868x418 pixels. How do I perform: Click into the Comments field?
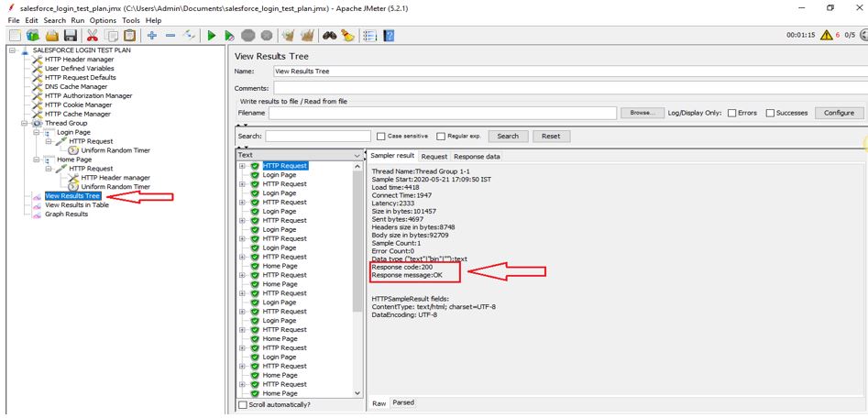point(571,88)
